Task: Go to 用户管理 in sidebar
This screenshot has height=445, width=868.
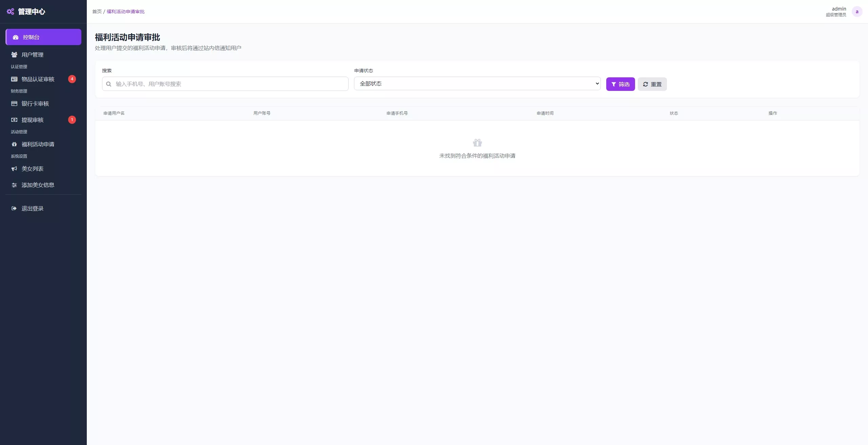Action: click(x=33, y=55)
